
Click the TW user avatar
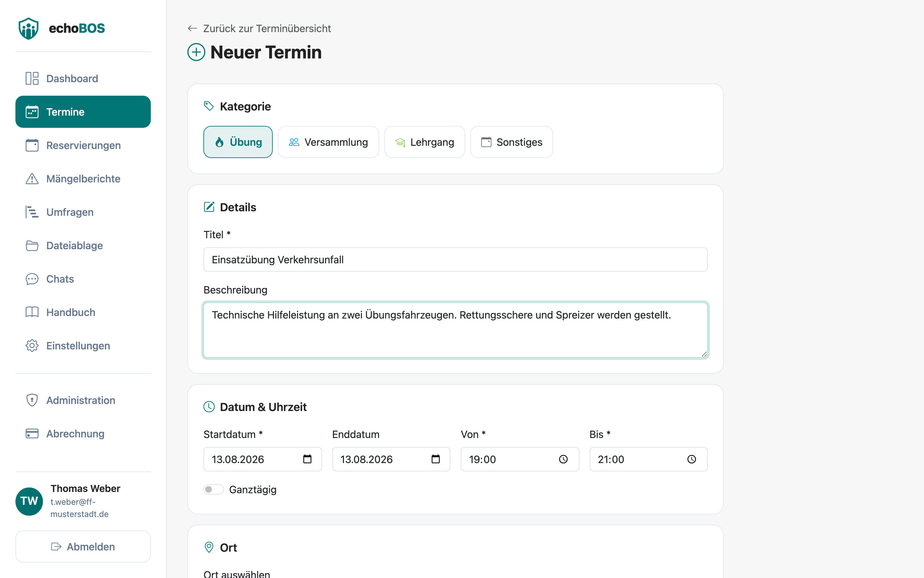(29, 501)
